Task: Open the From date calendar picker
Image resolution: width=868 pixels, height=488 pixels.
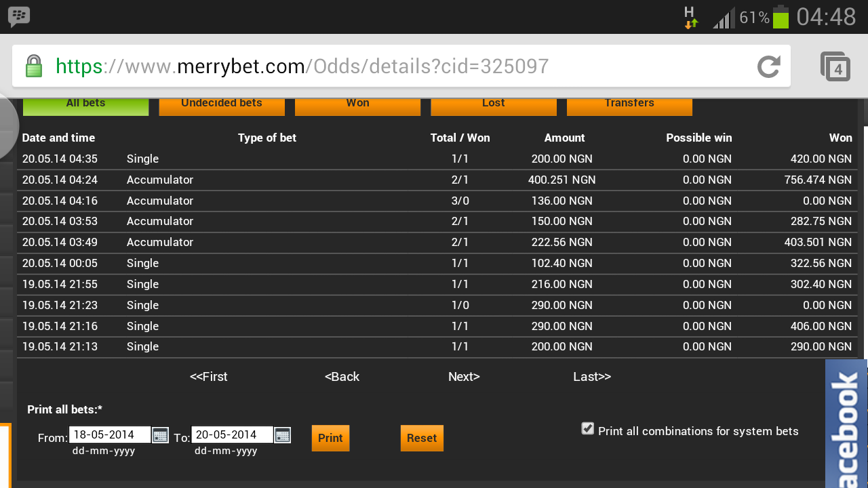Action: (160, 435)
